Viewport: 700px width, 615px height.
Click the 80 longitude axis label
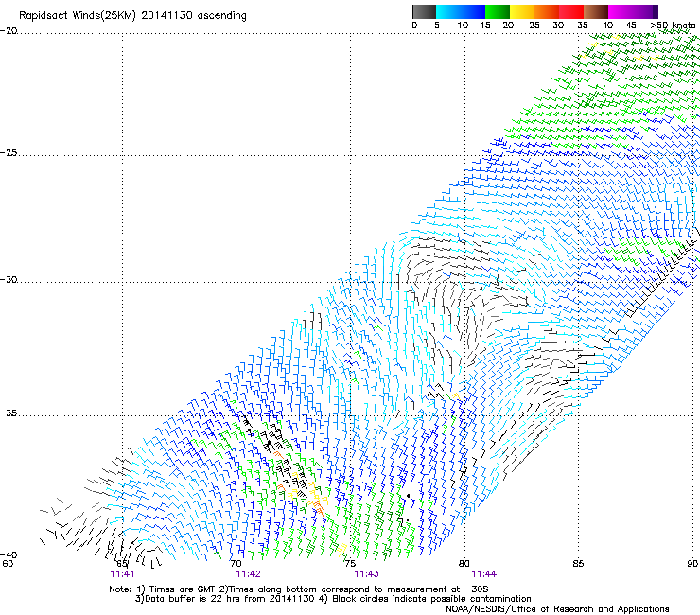(x=464, y=563)
